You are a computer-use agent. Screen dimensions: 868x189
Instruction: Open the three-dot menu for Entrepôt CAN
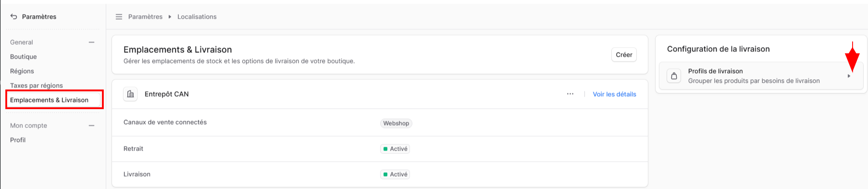pos(570,94)
